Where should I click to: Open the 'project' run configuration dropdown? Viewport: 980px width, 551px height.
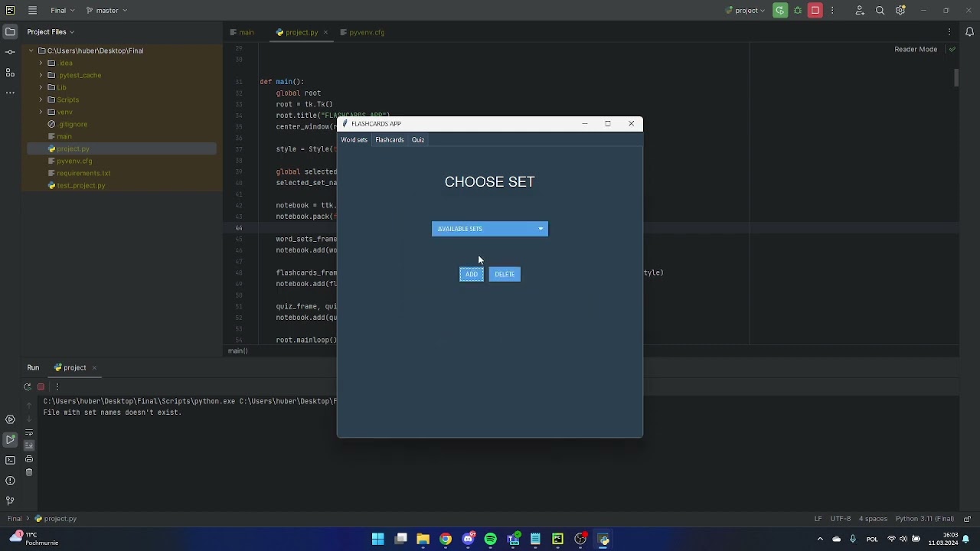point(745,11)
